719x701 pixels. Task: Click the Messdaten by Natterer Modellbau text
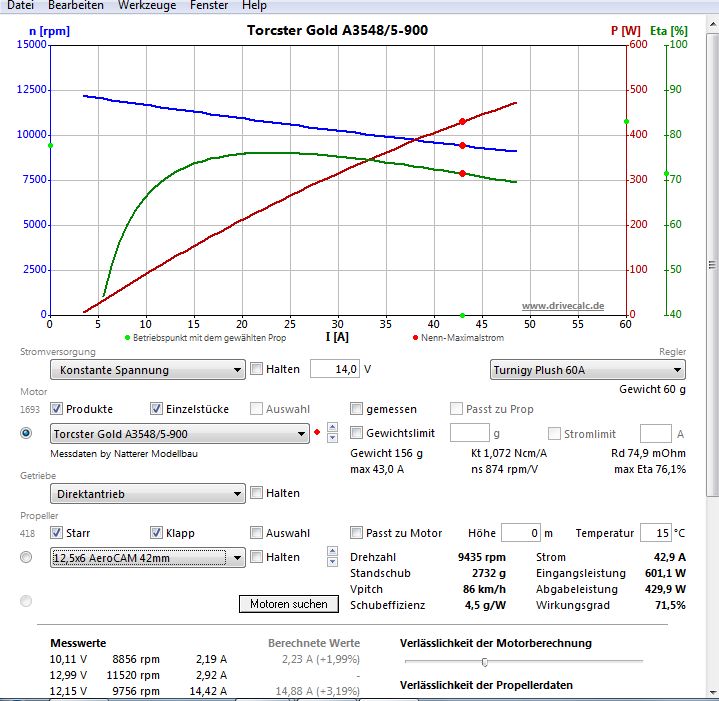[124, 454]
